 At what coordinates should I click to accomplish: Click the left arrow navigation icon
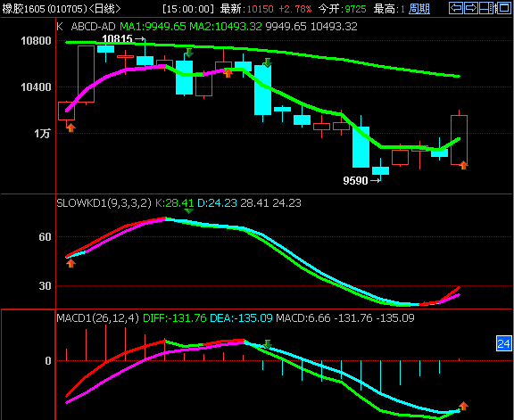pyautogui.click(x=456, y=8)
